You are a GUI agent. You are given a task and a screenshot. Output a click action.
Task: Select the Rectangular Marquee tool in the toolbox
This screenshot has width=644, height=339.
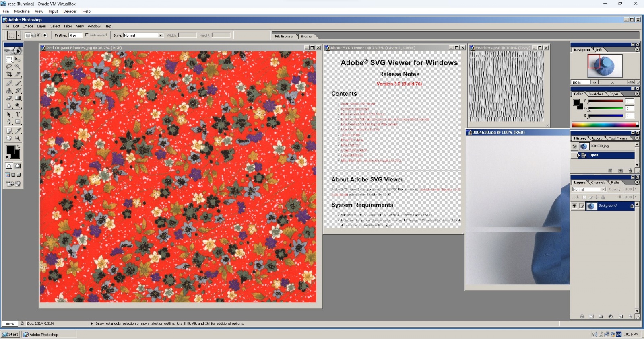click(x=9, y=60)
